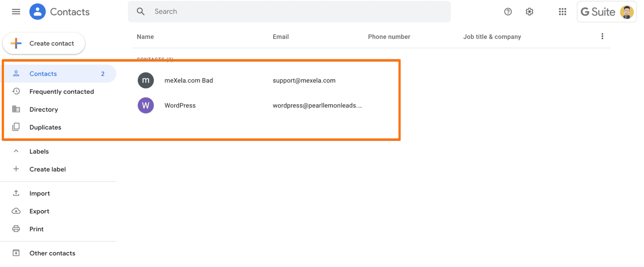
Task: Click the Print printer icon
Action: coord(16,229)
